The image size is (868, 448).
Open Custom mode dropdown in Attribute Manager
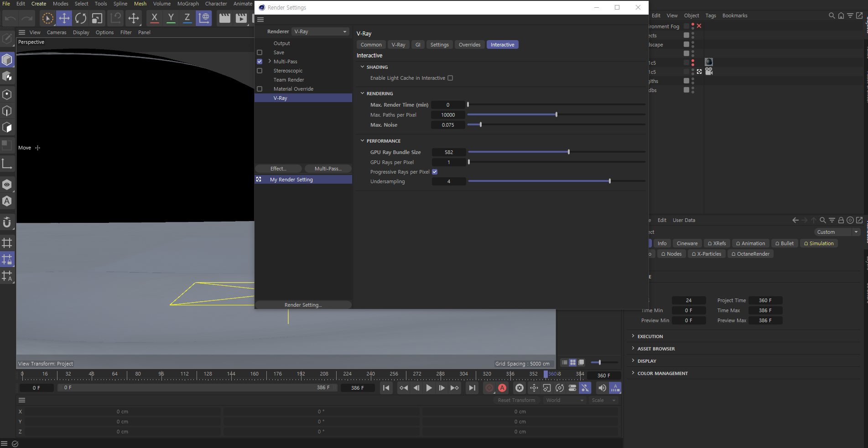click(837, 232)
